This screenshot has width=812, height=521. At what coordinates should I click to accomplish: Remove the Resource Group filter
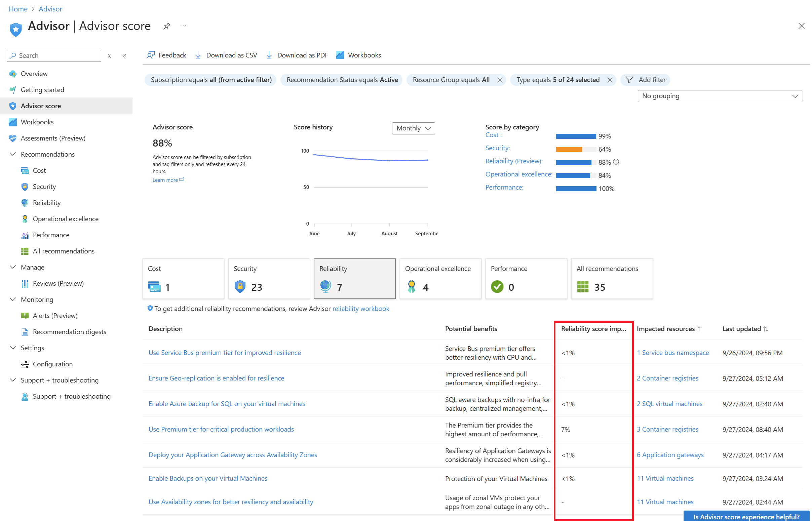tap(500, 80)
